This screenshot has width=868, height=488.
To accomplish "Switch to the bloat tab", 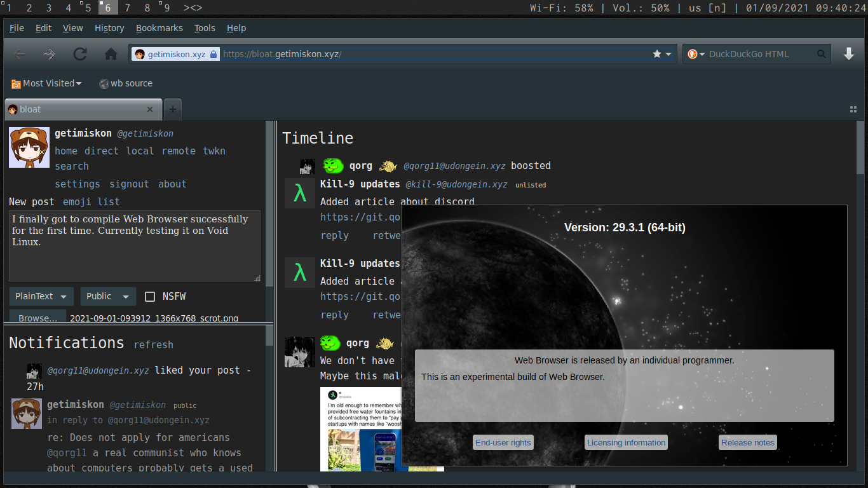I will click(x=83, y=109).
